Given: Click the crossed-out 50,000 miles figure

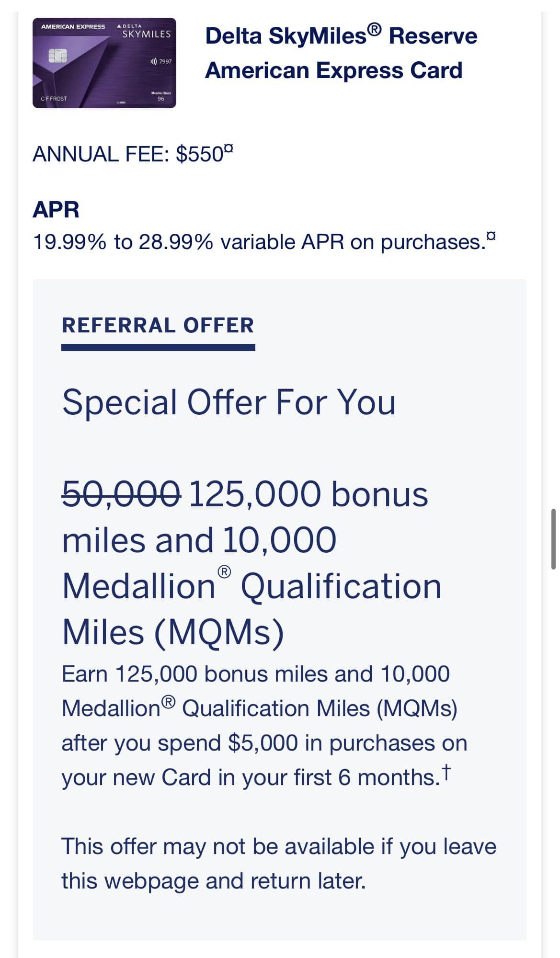Looking at the screenshot, I should [x=122, y=494].
